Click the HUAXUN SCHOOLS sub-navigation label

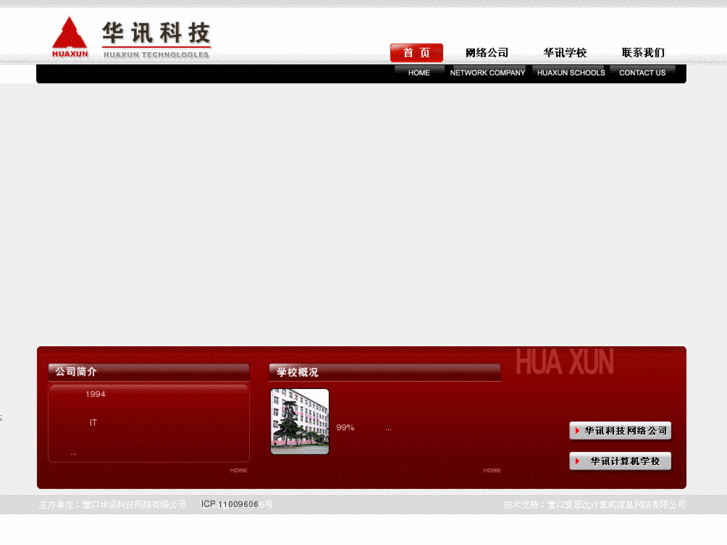pyautogui.click(x=571, y=73)
